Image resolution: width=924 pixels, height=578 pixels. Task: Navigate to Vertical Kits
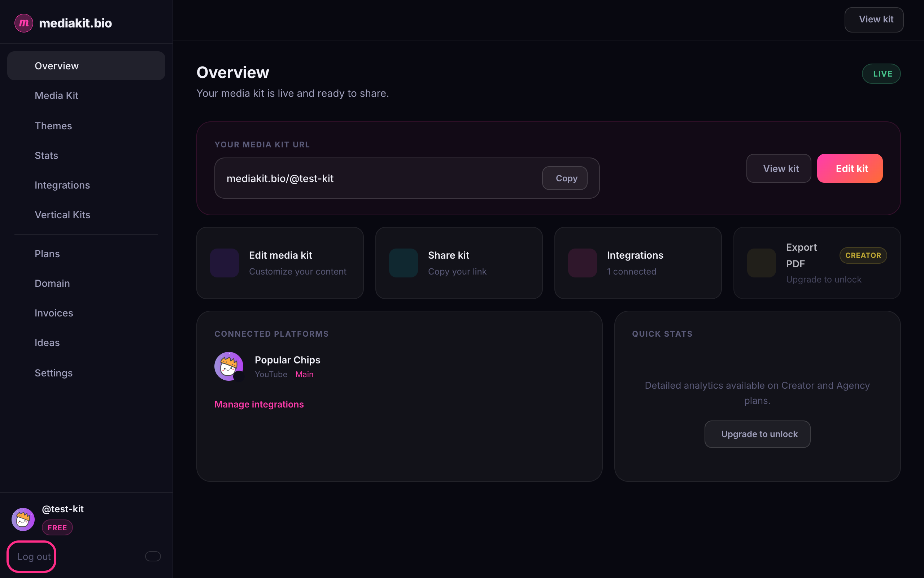tap(86, 215)
